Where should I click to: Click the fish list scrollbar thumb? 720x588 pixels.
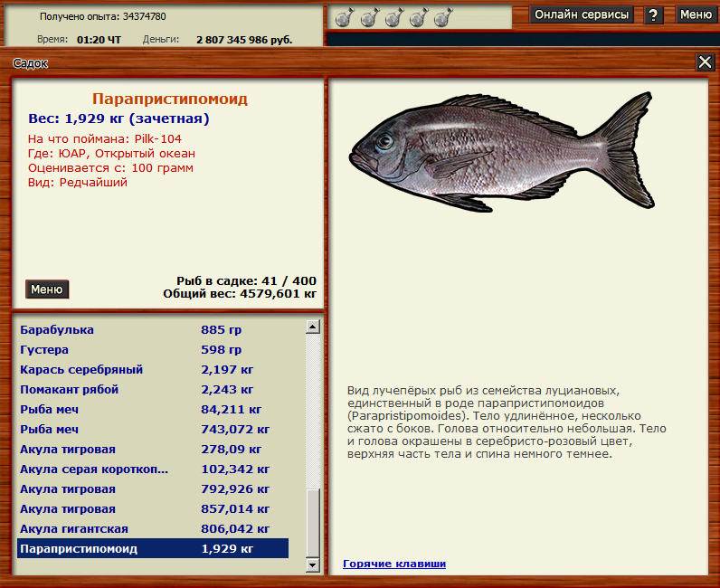click(x=313, y=523)
